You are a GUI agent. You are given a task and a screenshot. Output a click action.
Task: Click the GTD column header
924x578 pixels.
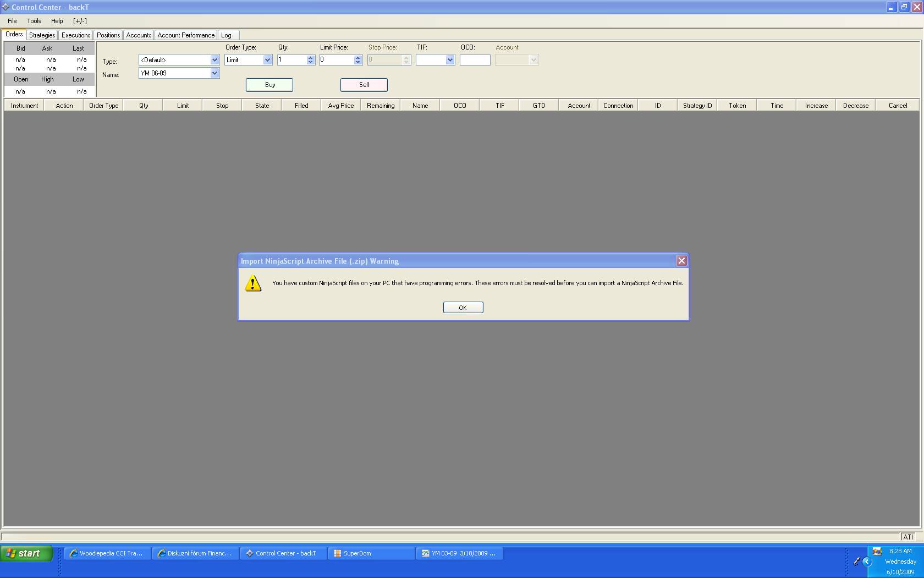(x=539, y=106)
